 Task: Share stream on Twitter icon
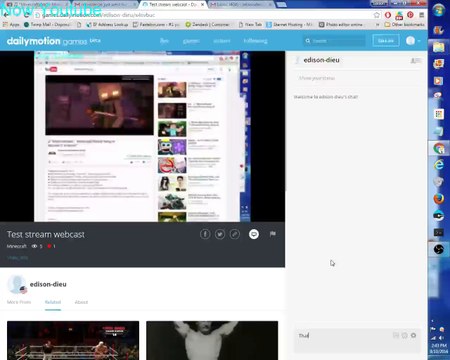coord(220,234)
